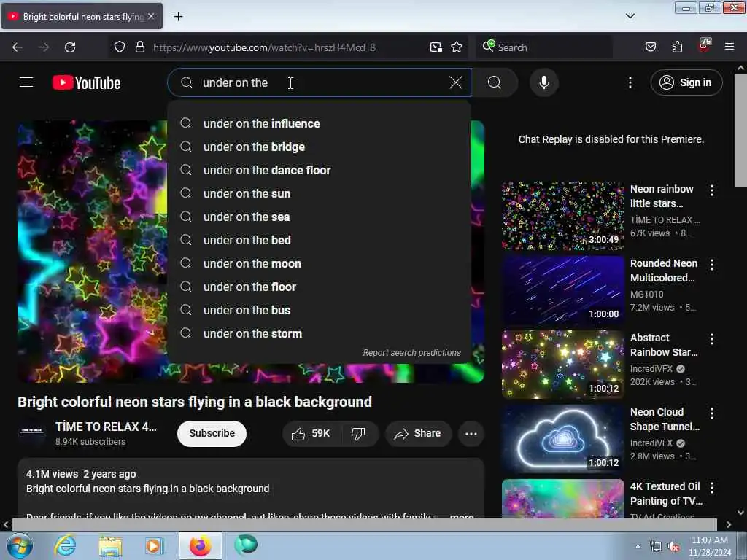Go back with the browser back arrow
747x560 pixels.
18,47
